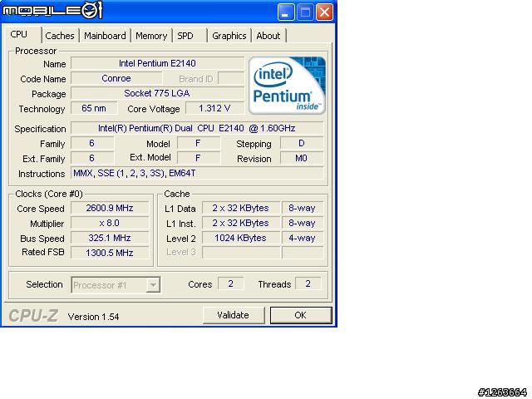Select the Memory tab
The image size is (532, 399).
(x=151, y=36)
